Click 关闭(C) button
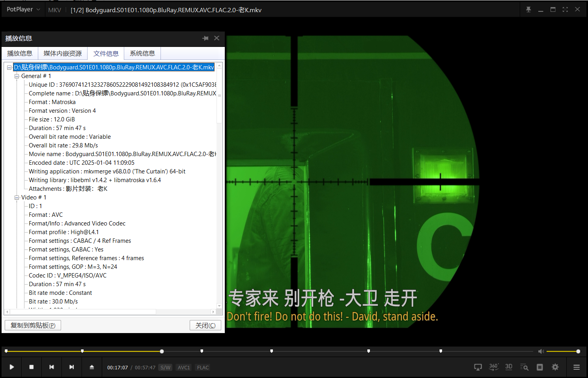This screenshot has width=588, height=378. [205, 325]
